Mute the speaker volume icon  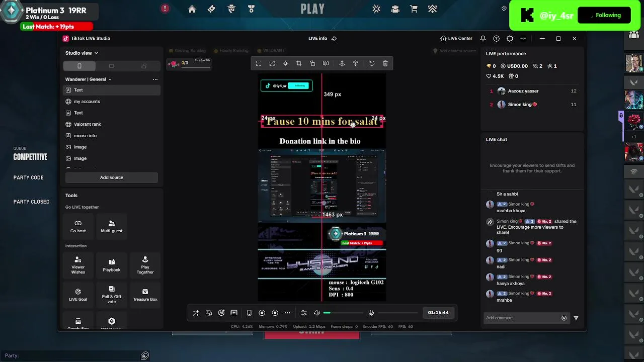316,313
